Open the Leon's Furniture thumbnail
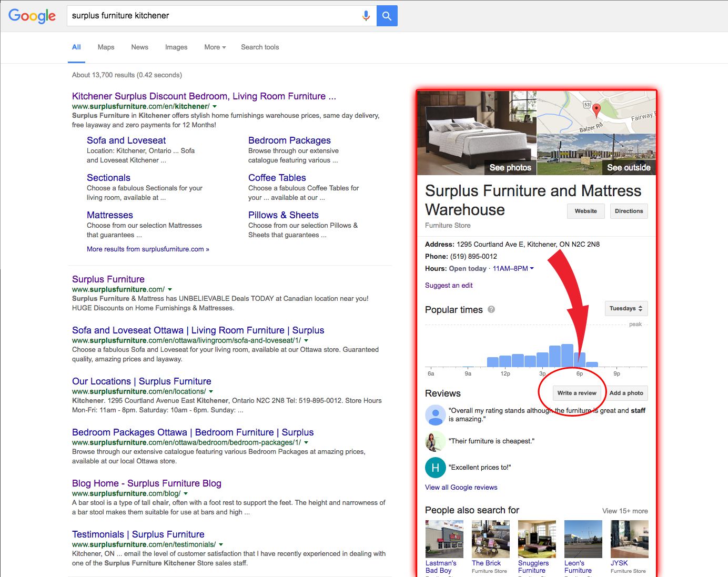The width and height of the screenshot is (728, 577). click(583, 539)
